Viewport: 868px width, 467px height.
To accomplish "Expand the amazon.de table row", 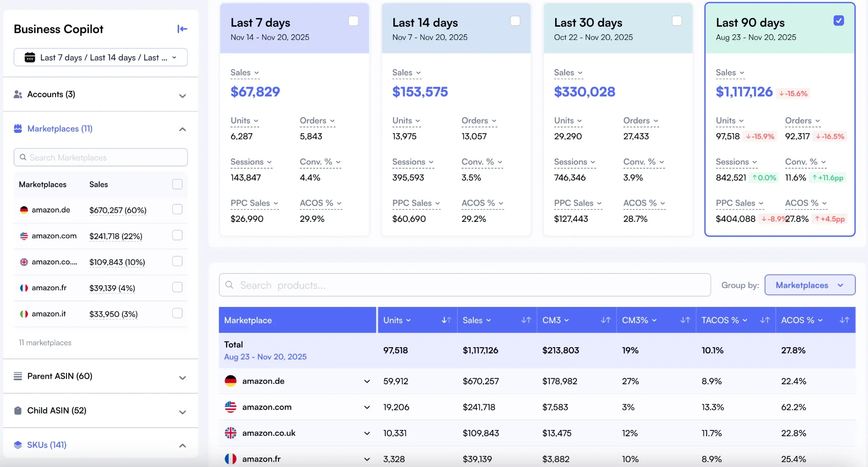I will (x=367, y=382).
